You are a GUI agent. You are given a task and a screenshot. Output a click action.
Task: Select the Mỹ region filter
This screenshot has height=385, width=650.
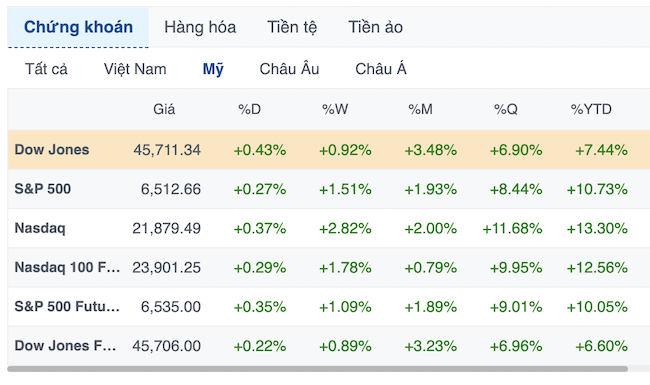click(213, 69)
